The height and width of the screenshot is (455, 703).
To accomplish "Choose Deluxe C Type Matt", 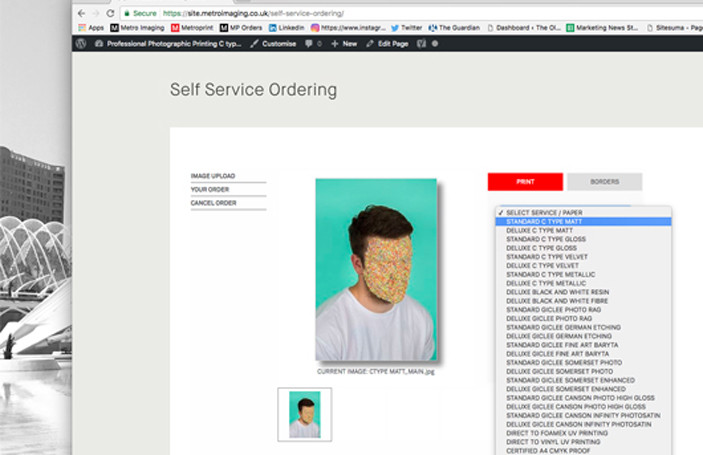I will tap(583, 230).
